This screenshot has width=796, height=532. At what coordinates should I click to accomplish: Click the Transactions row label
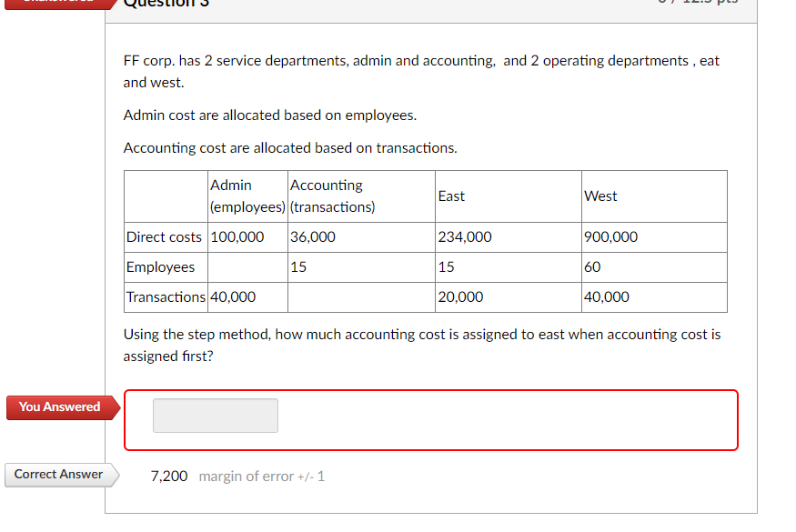pyautogui.click(x=163, y=296)
